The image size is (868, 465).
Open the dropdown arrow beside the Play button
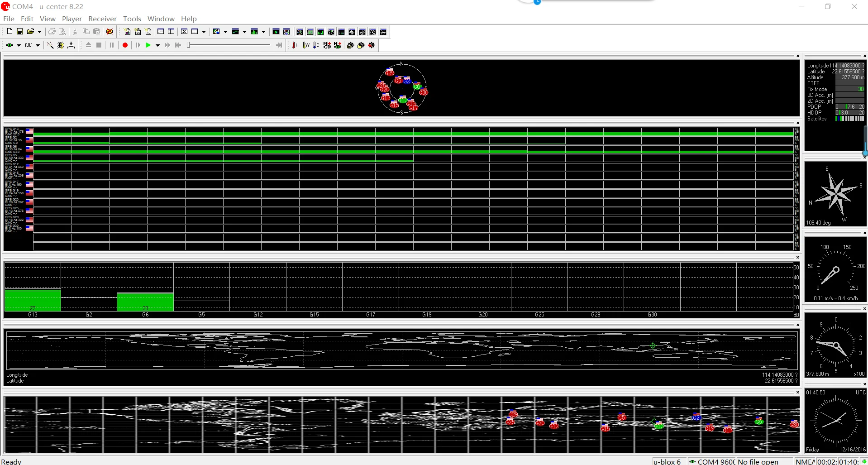click(157, 45)
